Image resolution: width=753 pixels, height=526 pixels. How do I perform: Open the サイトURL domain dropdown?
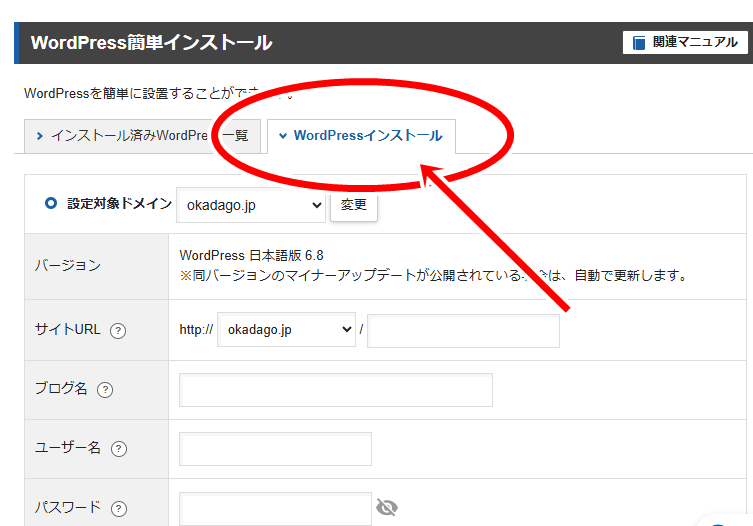tap(287, 330)
